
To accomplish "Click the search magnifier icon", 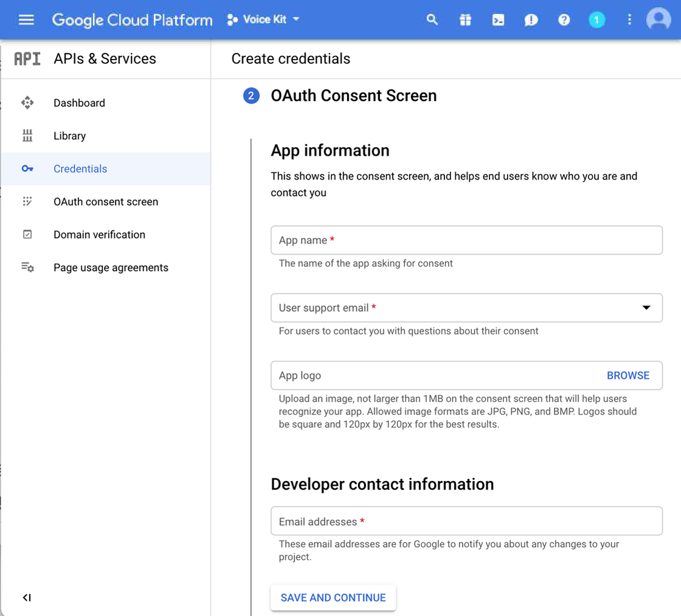I will (432, 19).
